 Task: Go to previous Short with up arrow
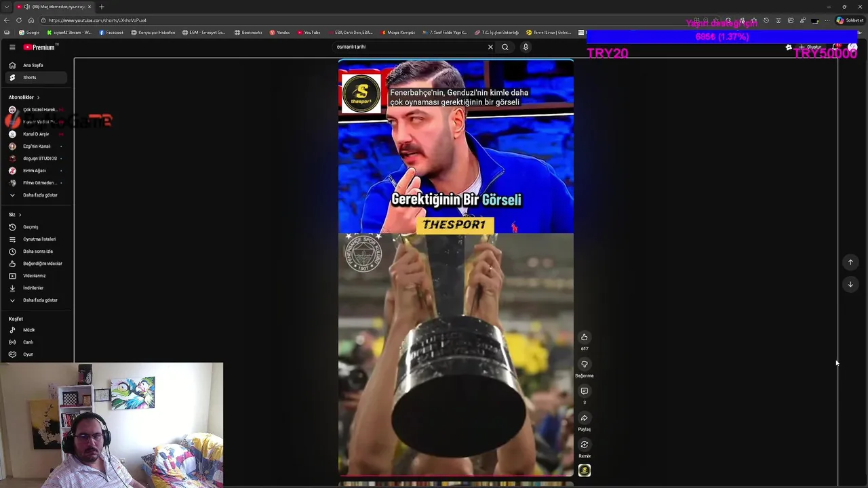coord(850,262)
